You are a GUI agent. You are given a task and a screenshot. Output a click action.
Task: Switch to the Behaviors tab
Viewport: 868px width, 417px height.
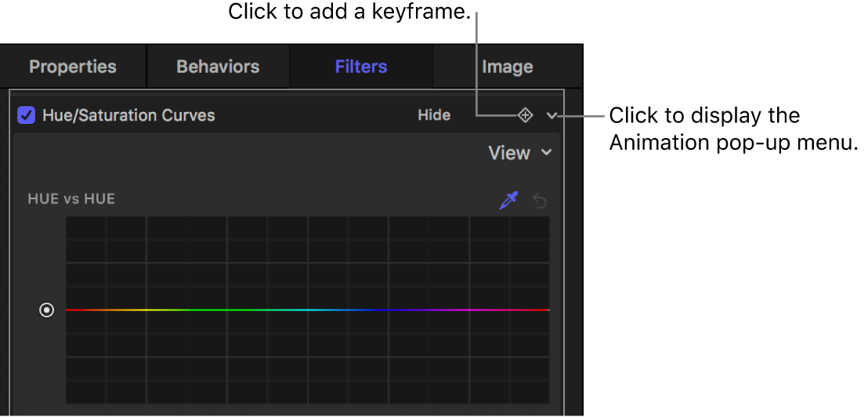coord(218,67)
